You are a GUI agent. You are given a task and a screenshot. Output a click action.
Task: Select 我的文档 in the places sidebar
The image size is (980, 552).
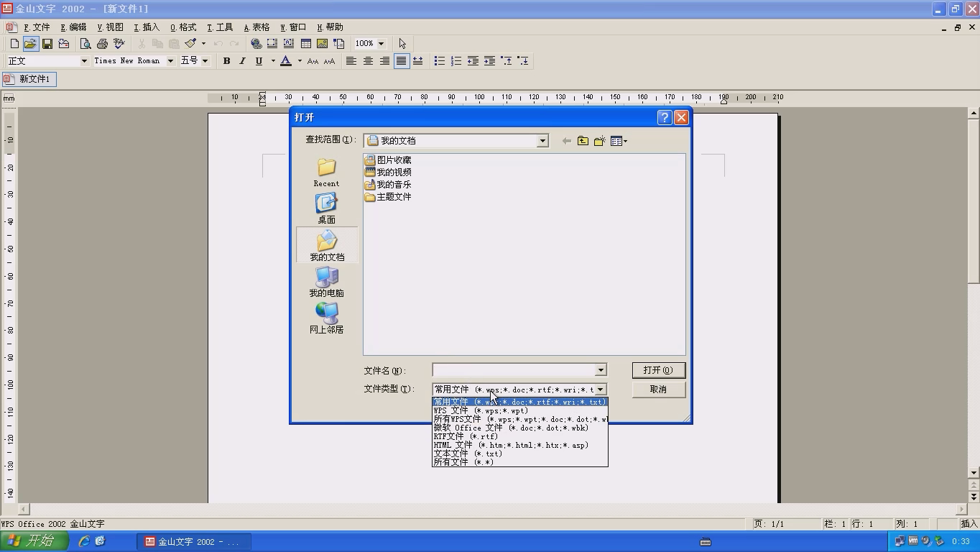[327, 245]
